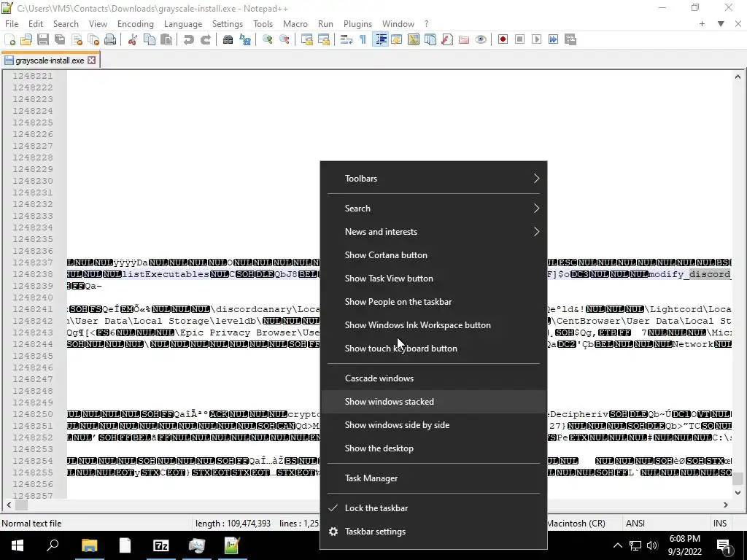The image size is (747, 560).
Task: Start macro recording with the red circle icon
Action: click(503, 39)
